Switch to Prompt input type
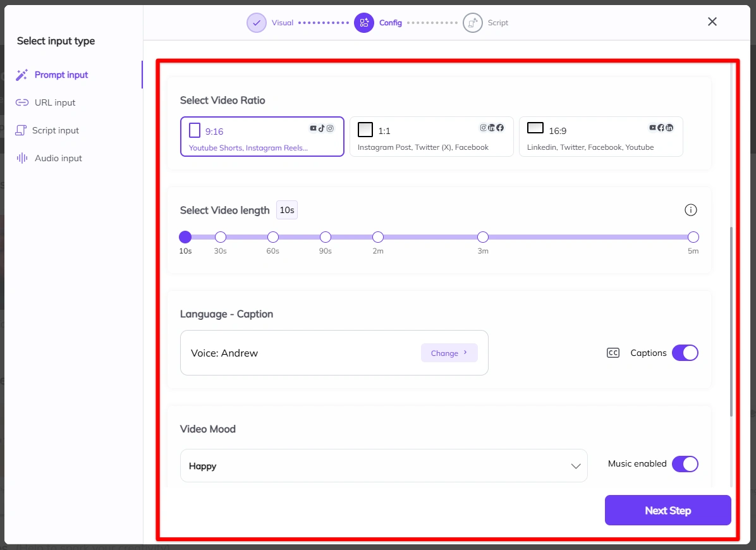Viewport: 756px width, 550px height. tap(61, 75)
